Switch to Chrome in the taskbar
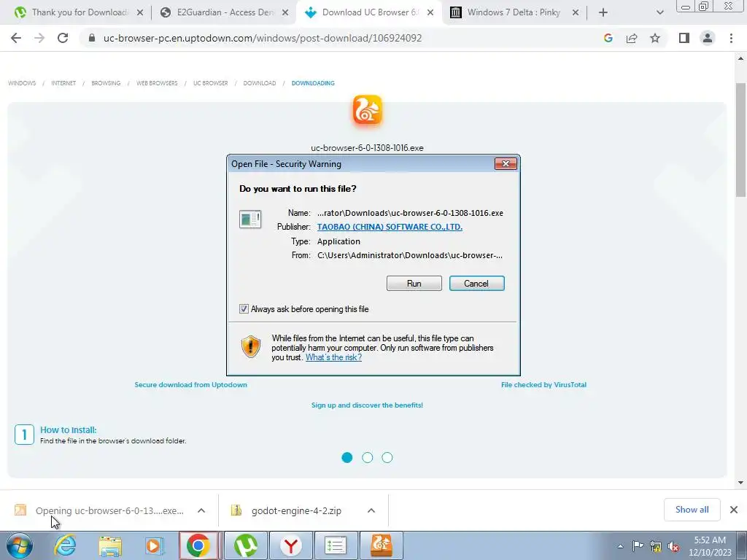The height and width of the screenshot is (560, 747). pyautogui.click(x=198, y=545)
